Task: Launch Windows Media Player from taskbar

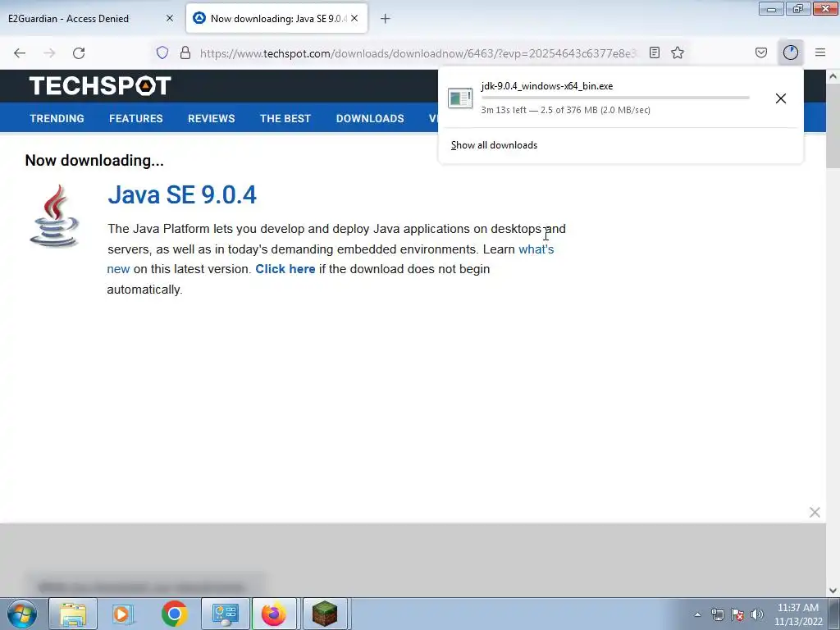Action: pos(123,614)
